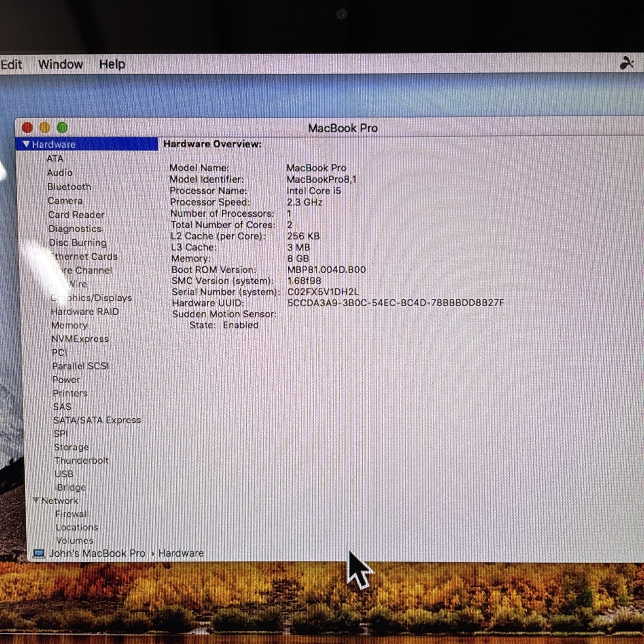
Task: Select Fibre Channel in the sidebar
Action: point(81,270)
